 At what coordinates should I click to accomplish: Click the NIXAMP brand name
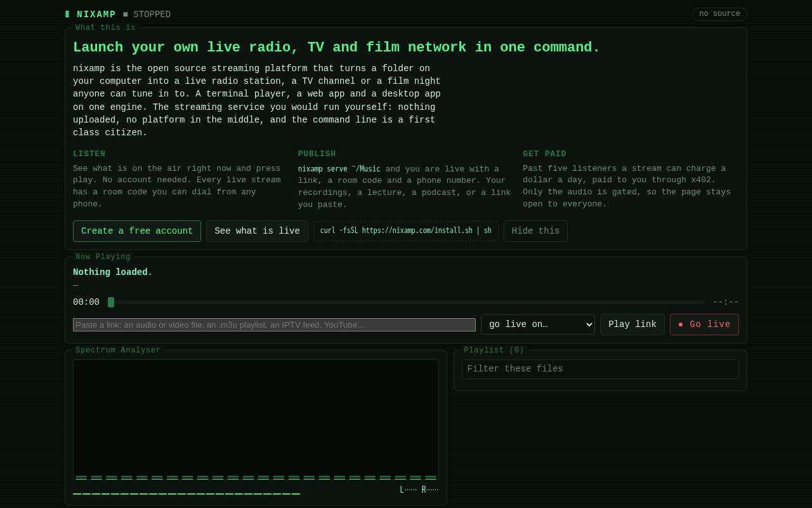click(96, 14)
